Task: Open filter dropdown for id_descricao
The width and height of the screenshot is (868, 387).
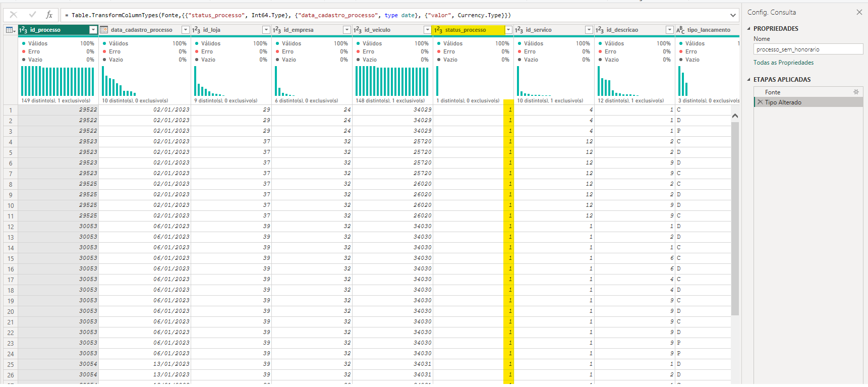Action: (669, 30)
